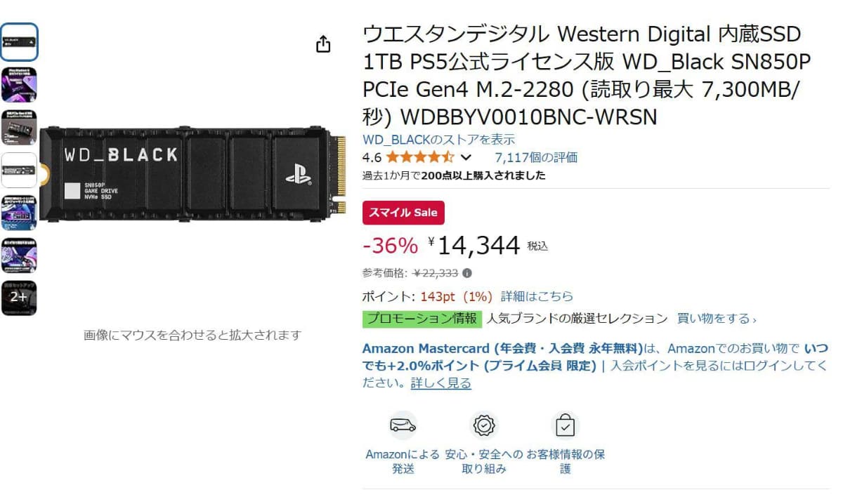
Task: Click the info icon next to 参考価格
Action: point(467,273)
